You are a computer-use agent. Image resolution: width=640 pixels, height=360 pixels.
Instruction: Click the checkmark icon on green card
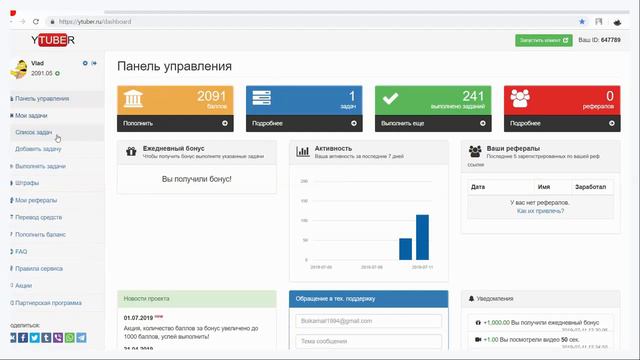click(390, 98)
